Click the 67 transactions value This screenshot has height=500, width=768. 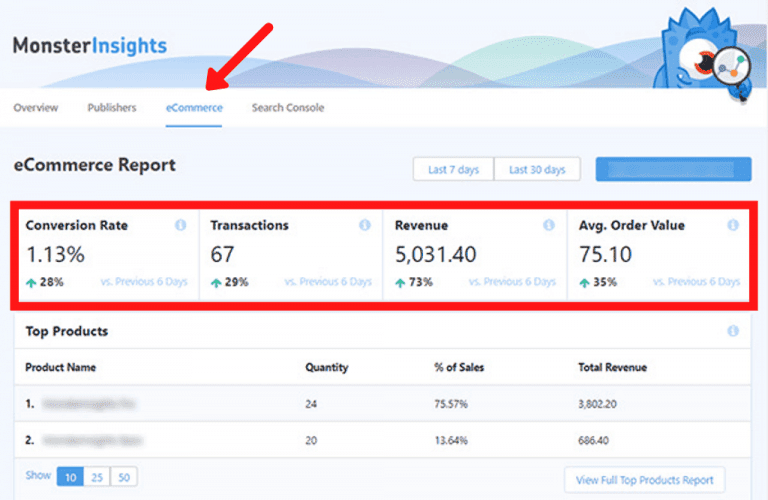(x=222, y=255)
